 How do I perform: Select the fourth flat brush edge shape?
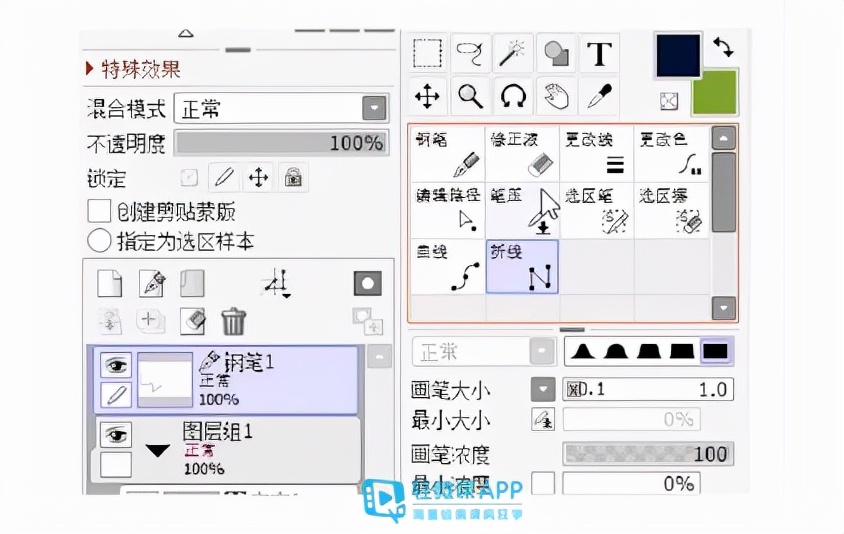[681, 352]
